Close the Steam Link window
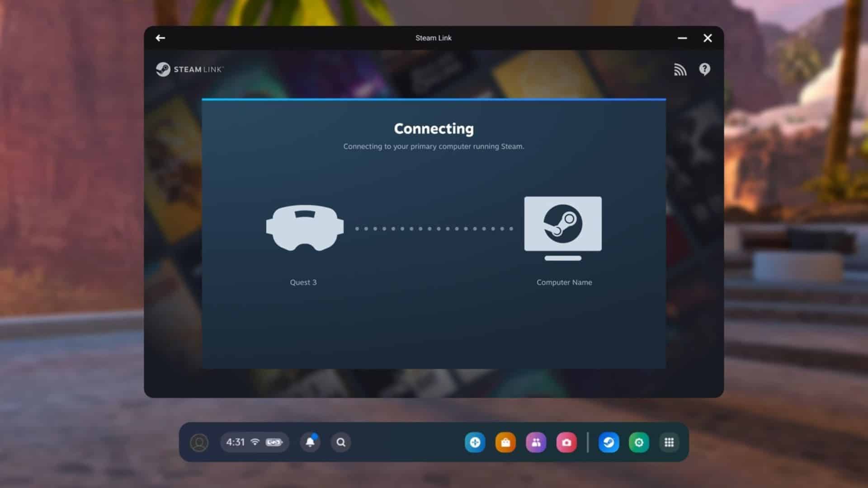 point(708,38)
